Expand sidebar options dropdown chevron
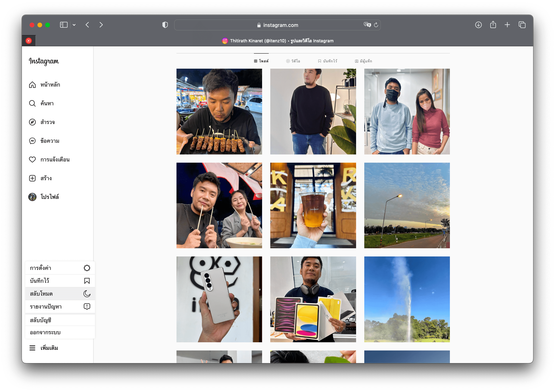 point(74,25)
